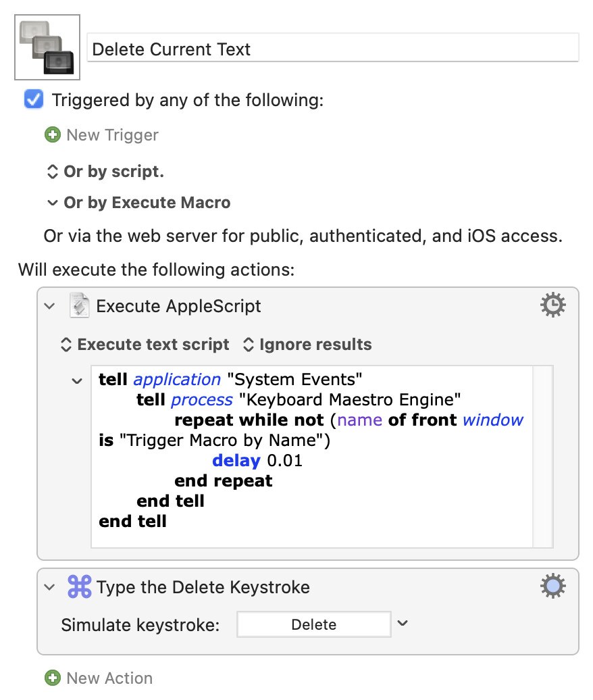Viewport: 593px width, 700px height.
Task: Collapse the script text area chevron
Action: coord(77,380)
